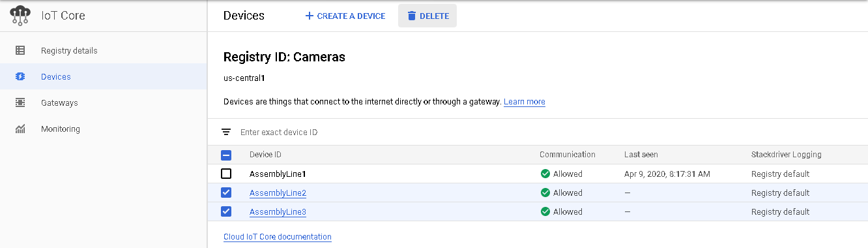Click the Monitoring chart icon
Screen dimensions: 868x248
pos(20,129)
